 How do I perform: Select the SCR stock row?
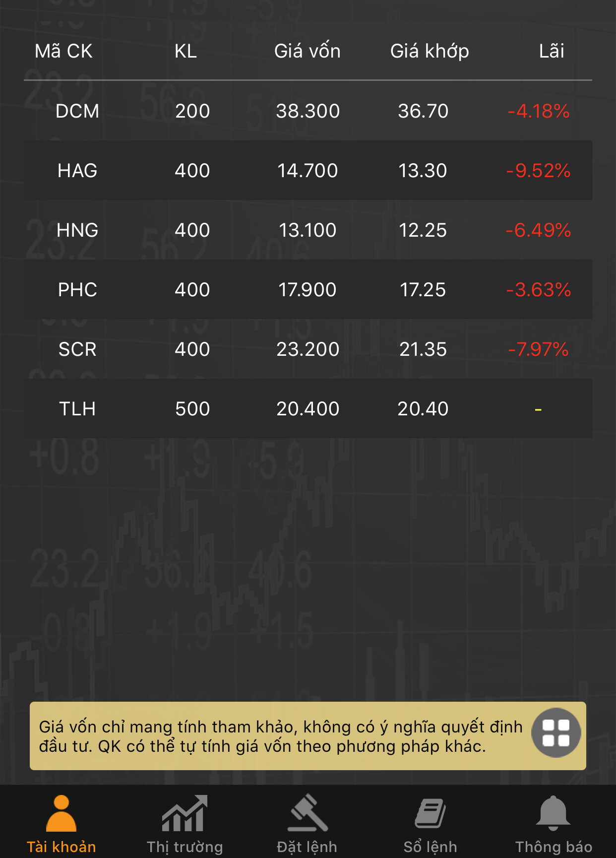(x=308, y=349)
